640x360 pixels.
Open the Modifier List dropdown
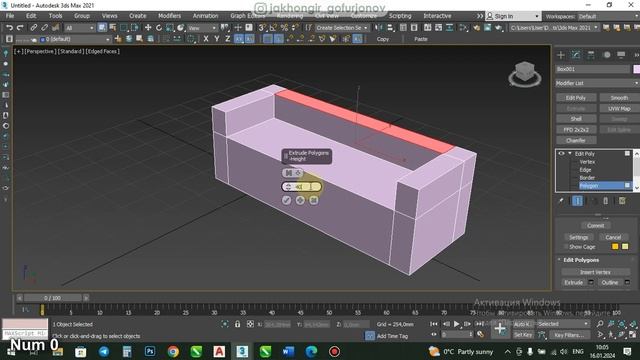(598, 83)
